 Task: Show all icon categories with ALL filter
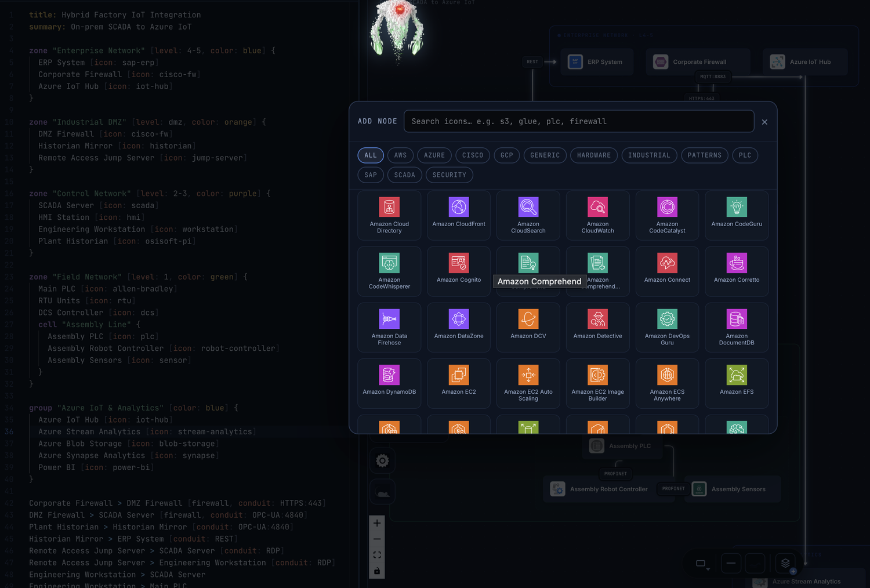(x=371, y=155)
